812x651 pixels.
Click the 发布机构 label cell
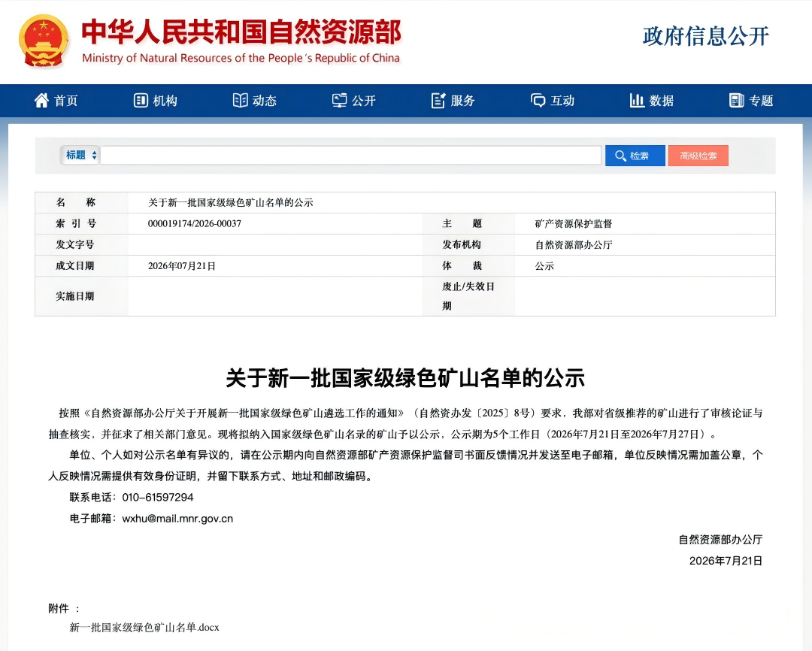coord(468,244)
